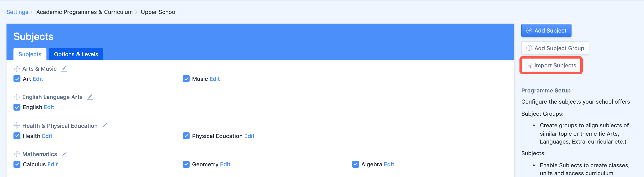Click move handle for Health & Physical Education
Viewport: 644px width, 177px height.
tap(17, 125)
